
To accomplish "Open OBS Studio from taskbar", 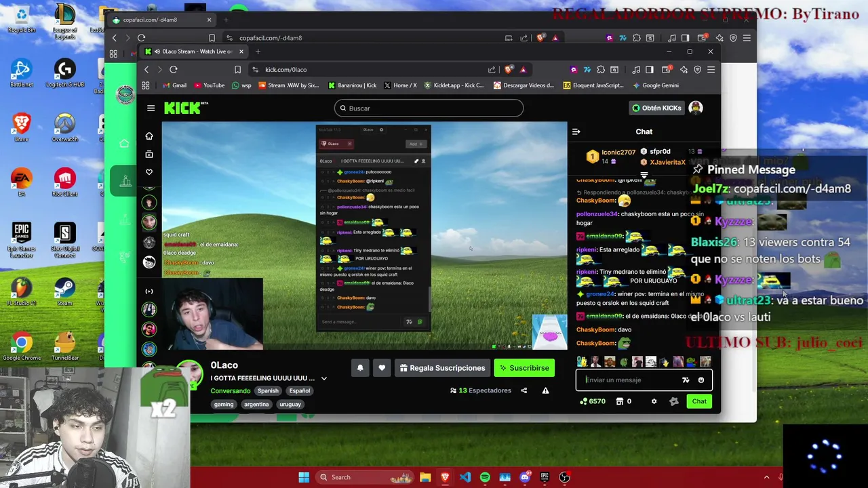I will [x=564, y=477].
